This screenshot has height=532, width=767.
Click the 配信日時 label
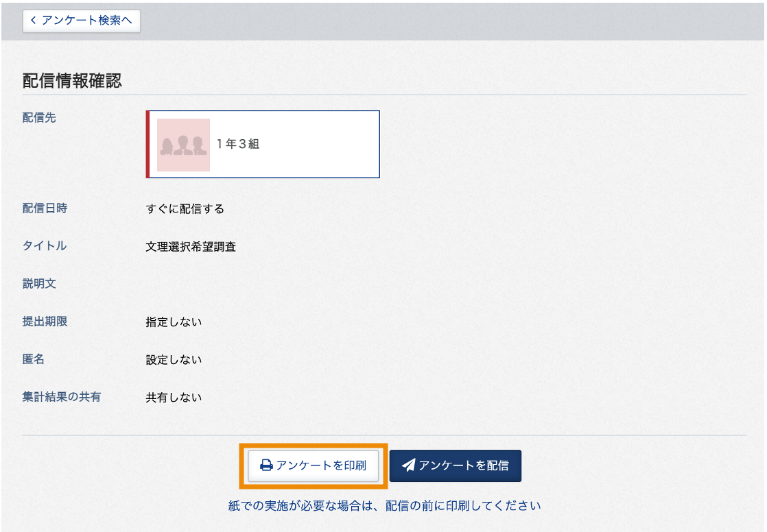[x=45, y=208]
